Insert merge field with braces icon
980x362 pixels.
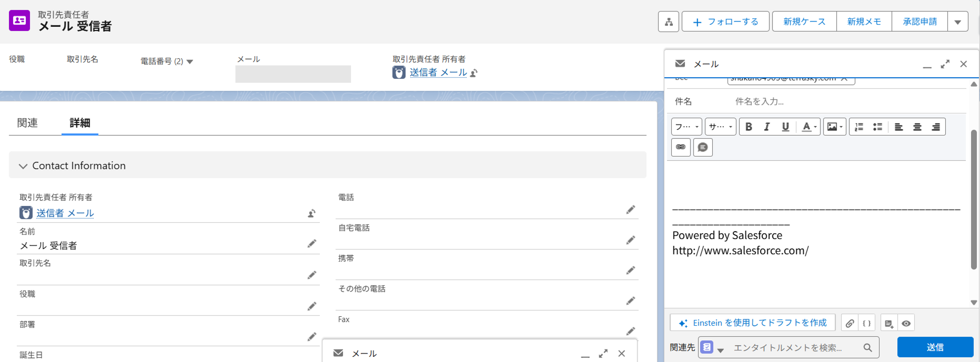867,323
